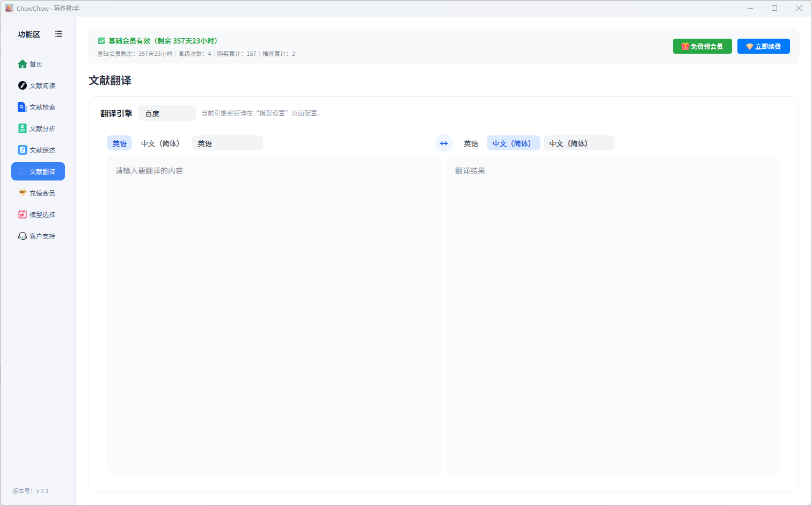Expand the target language 中文（简体） dropdown
The width and height of the screenshot is (812, 506).
click(579, 143)
